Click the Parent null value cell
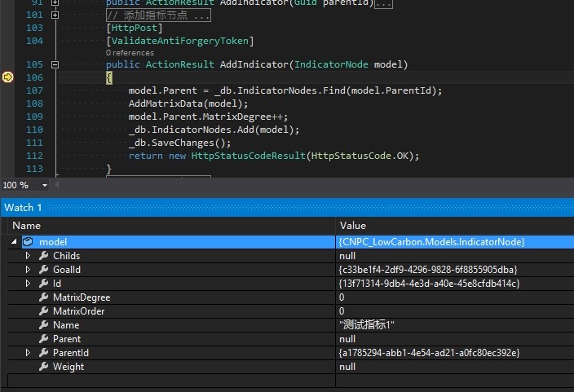 coord(455,339)
